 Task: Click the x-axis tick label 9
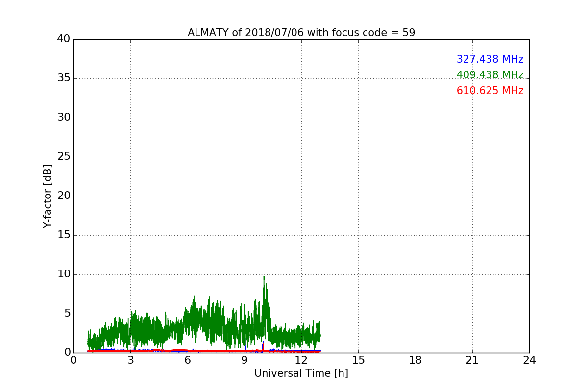(x=245, y=360)
